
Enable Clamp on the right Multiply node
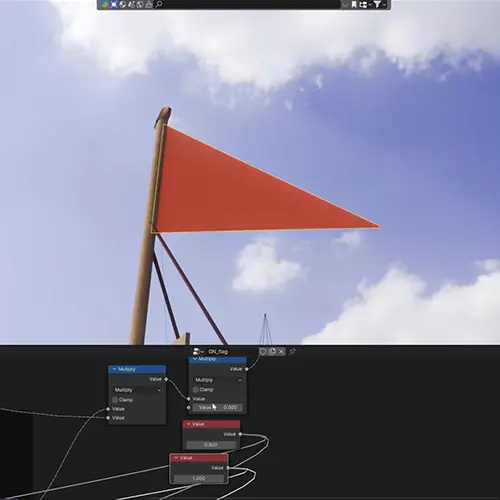click(x=196, y=390)
